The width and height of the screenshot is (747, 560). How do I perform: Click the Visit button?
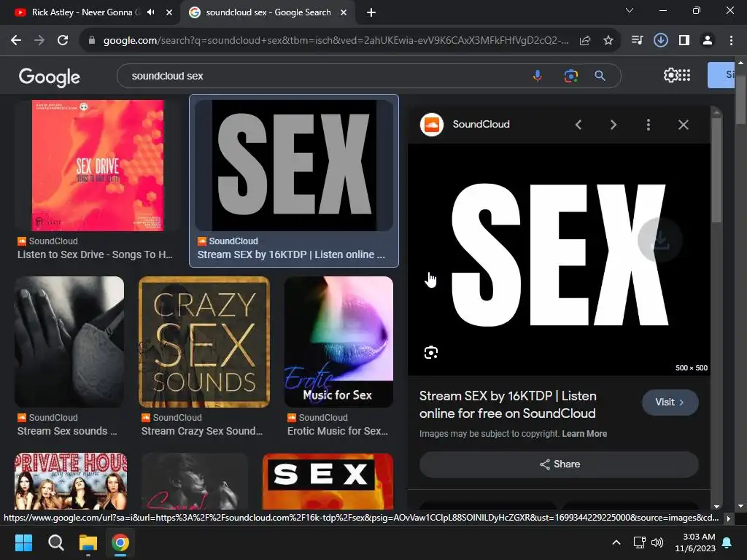point(670,402)
